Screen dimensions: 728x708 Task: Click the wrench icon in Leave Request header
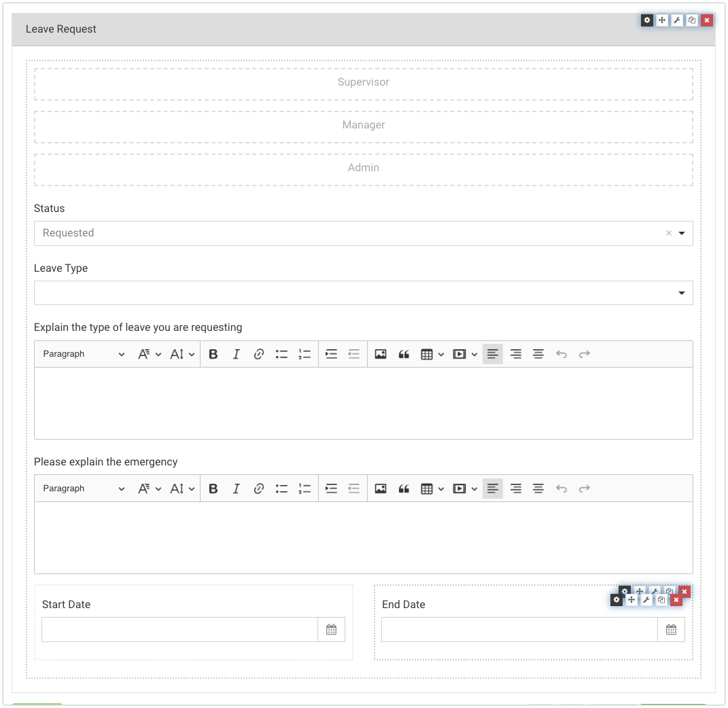(677, 20)
